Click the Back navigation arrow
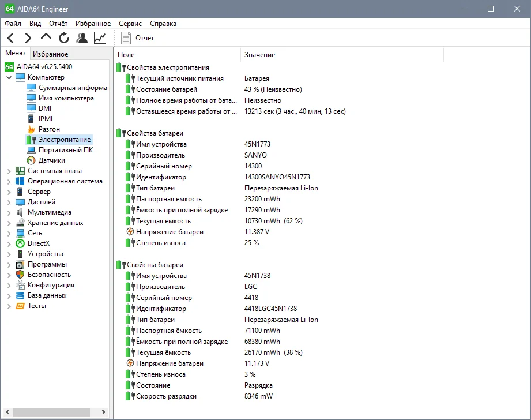Image resolution: width=531 pixels, height=420 pixels. coord(10,38)
